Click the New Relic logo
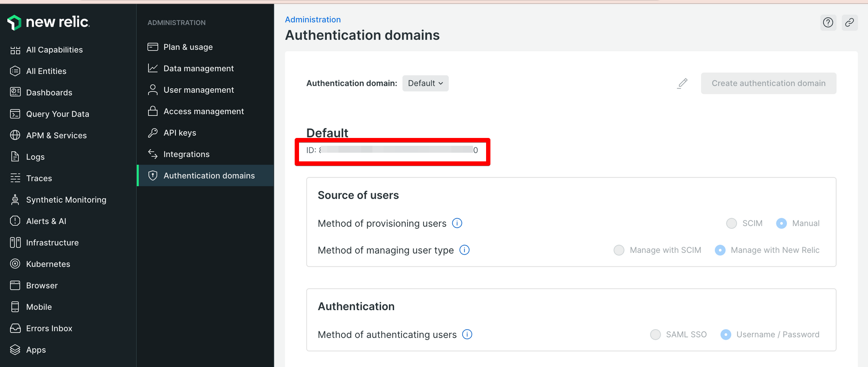 (x=49, y=22)
